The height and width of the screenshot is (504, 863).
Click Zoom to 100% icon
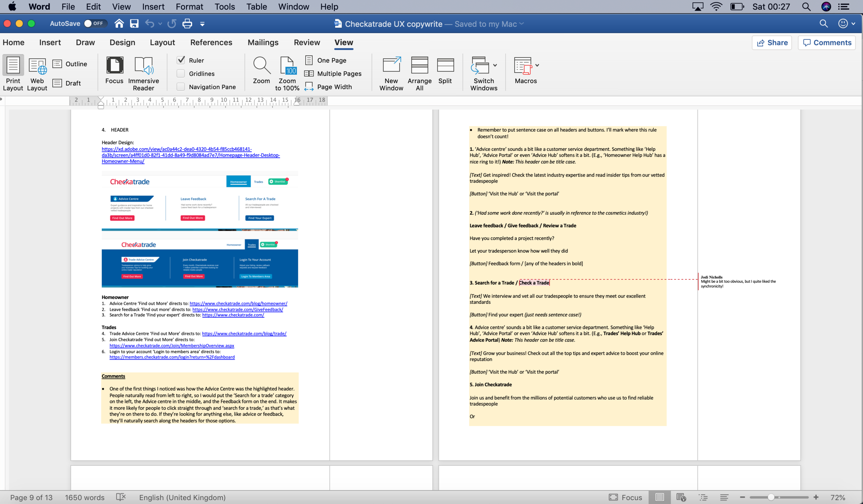tap(287, 66)
